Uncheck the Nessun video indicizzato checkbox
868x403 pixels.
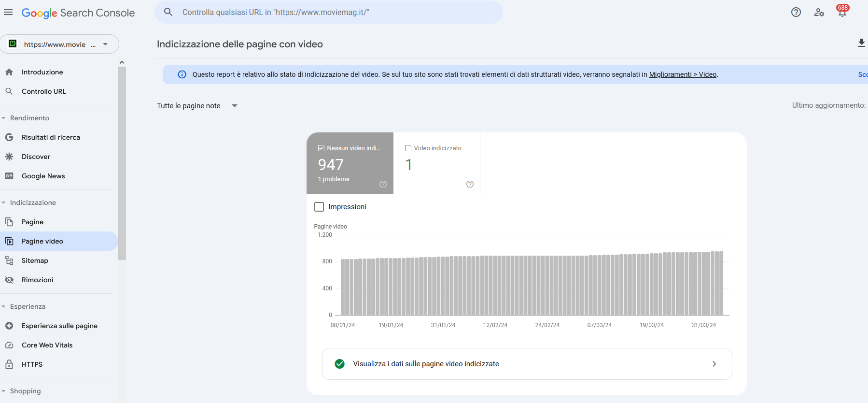coord(321,148)
